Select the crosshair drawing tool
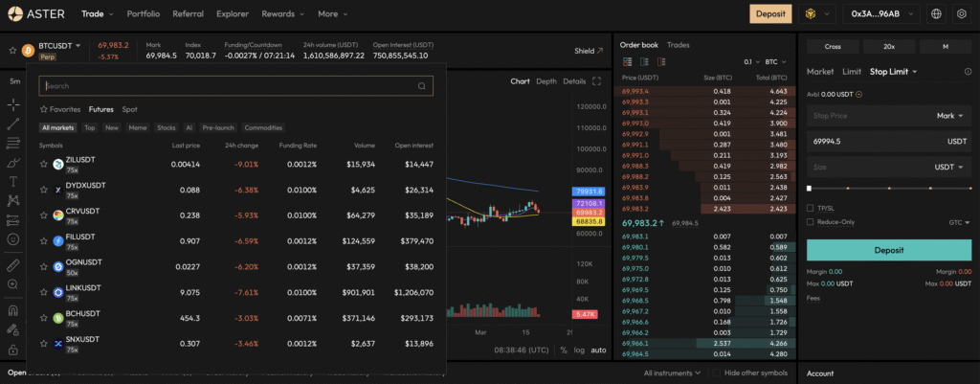Viewport: 980px width, 384px height. pos(13,105)
